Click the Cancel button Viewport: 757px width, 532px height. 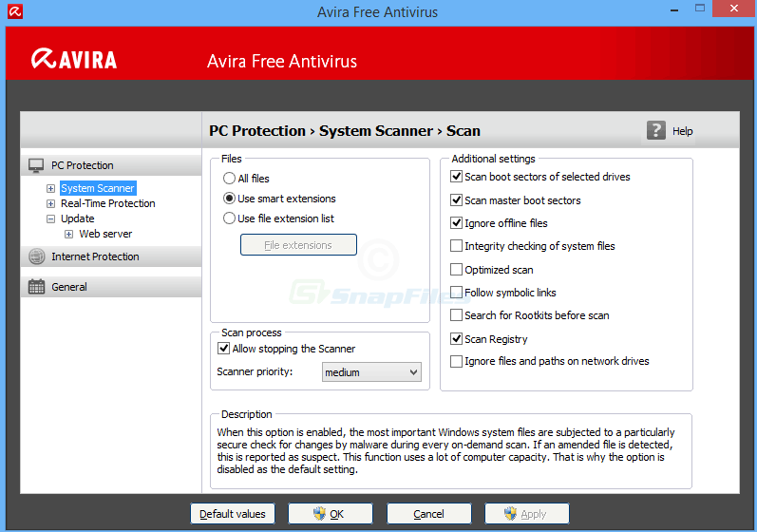click(428, 514)
